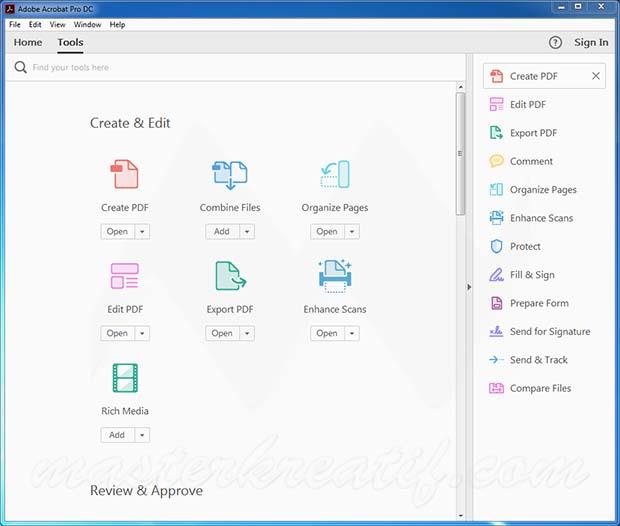Click 'Comment' text in sidebar
Image resolution: width=620 pixels, height=526 pixels.
pos(531,161)
